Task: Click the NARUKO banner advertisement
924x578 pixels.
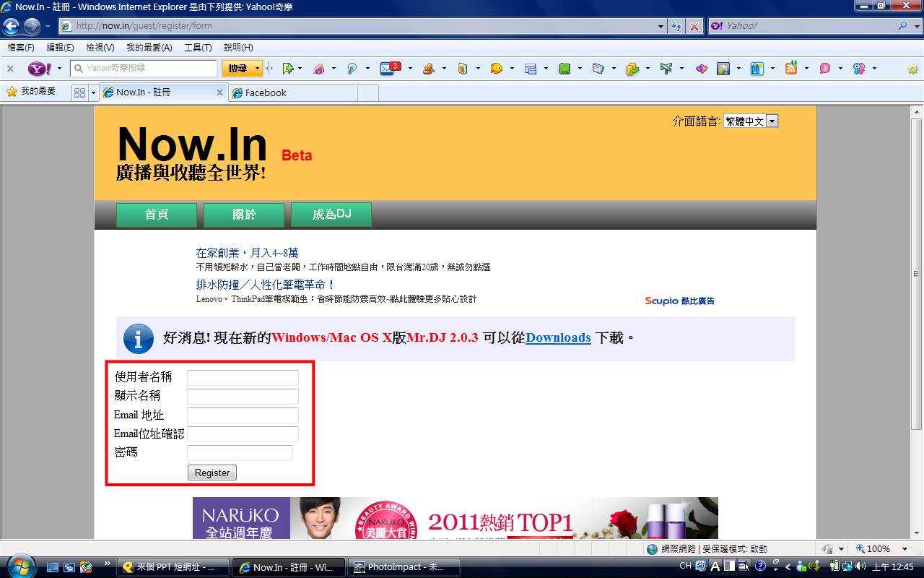Action: coord(456,518)
